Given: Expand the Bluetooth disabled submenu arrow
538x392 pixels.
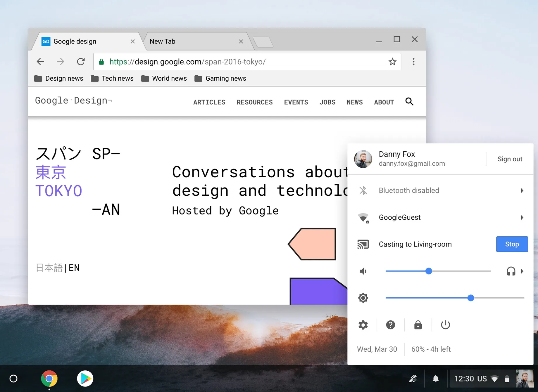Looking at the screenshot, I should [522, 190].
